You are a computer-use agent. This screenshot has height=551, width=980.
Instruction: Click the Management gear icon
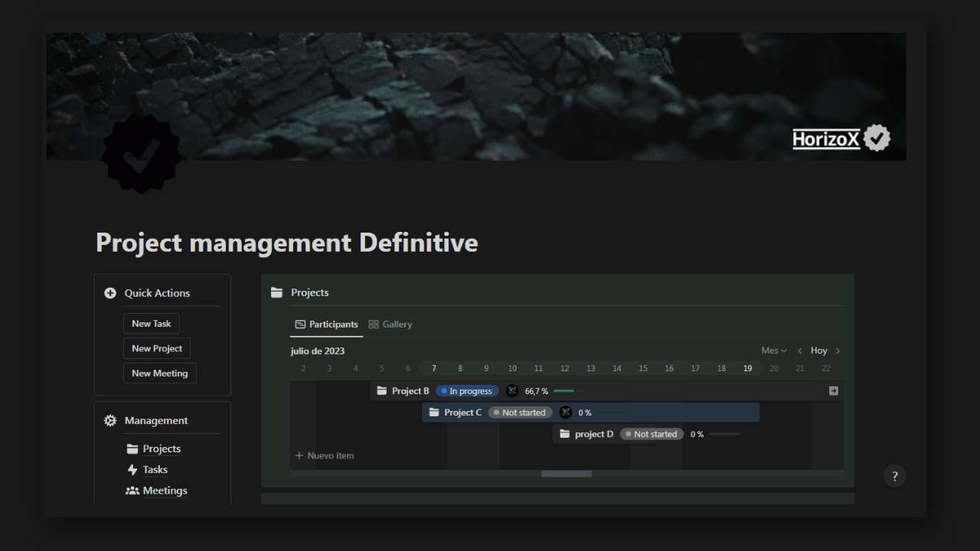tap(110, 420)
